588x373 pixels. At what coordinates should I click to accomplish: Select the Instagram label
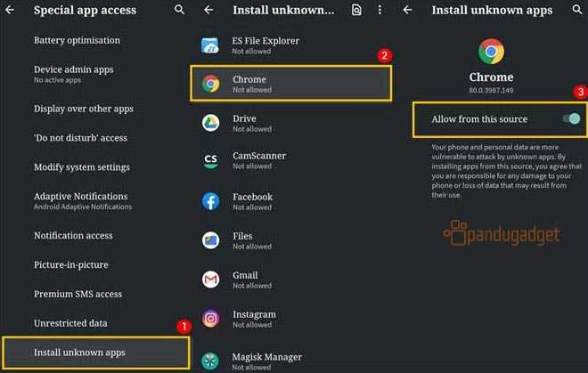click(x=254, y=314)
